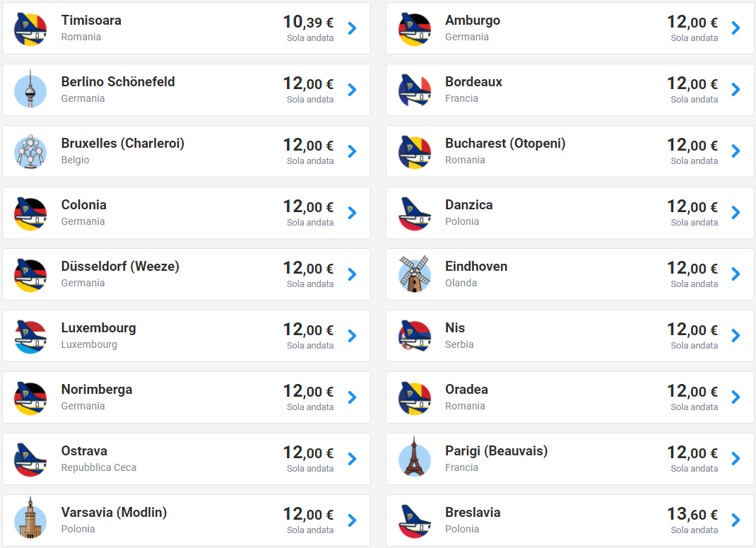Click the Breslavia 13,60 € price
756x548 pixels.
point(692,514)
